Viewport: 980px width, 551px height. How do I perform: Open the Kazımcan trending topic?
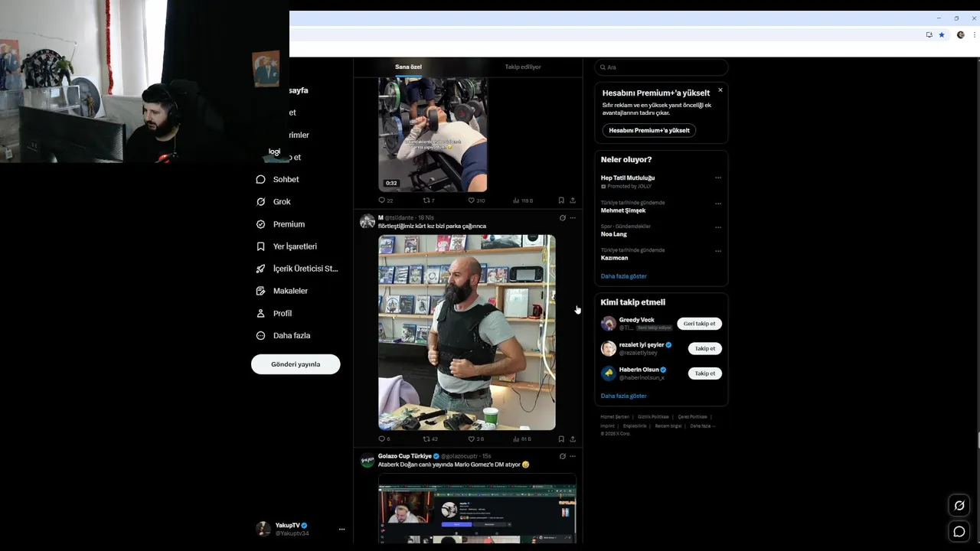614,258
